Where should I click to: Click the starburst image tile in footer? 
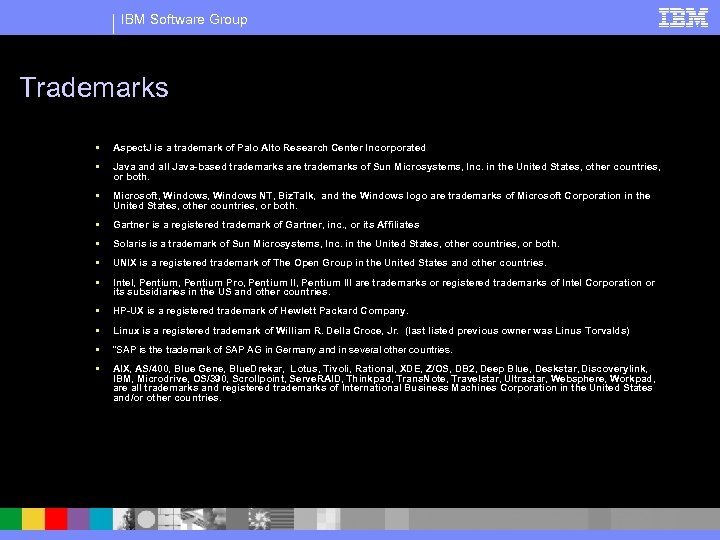point(259,519)
